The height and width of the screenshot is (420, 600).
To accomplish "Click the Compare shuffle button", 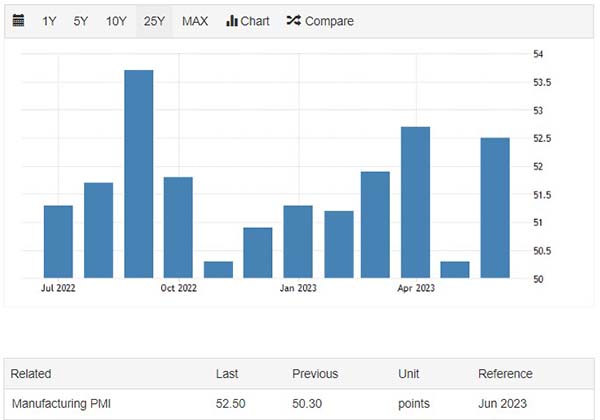I will [319, 21].
